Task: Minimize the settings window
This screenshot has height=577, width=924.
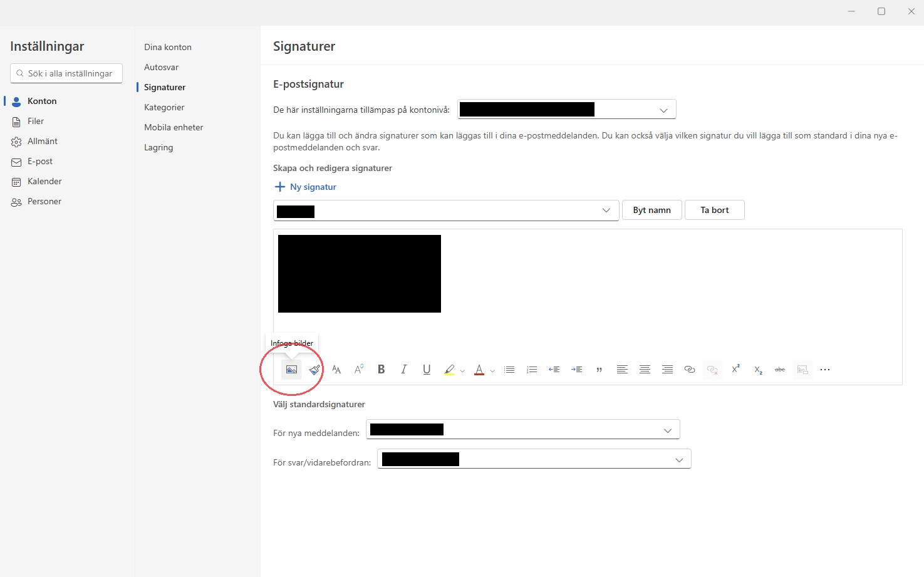Action: [851, 11]
